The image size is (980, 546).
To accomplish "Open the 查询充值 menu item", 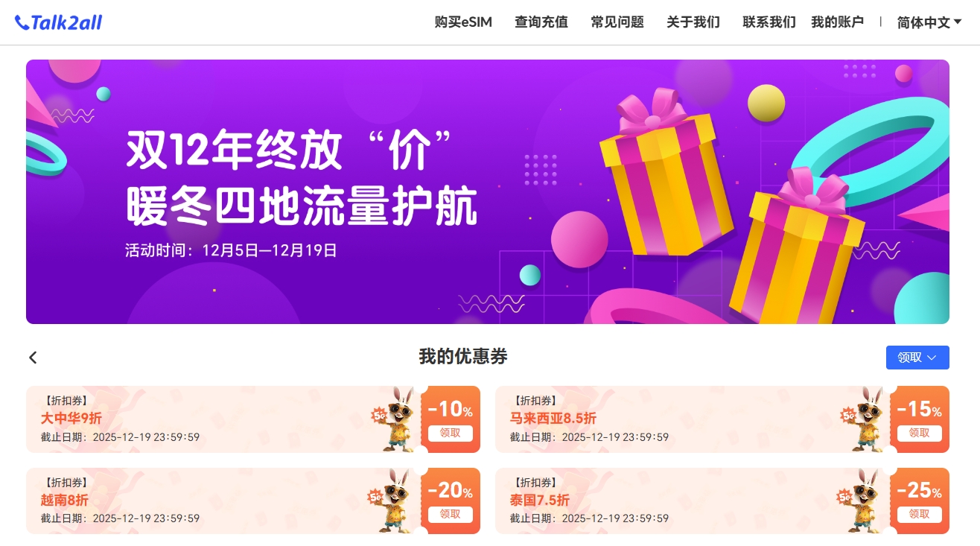I will pos(541,22).
